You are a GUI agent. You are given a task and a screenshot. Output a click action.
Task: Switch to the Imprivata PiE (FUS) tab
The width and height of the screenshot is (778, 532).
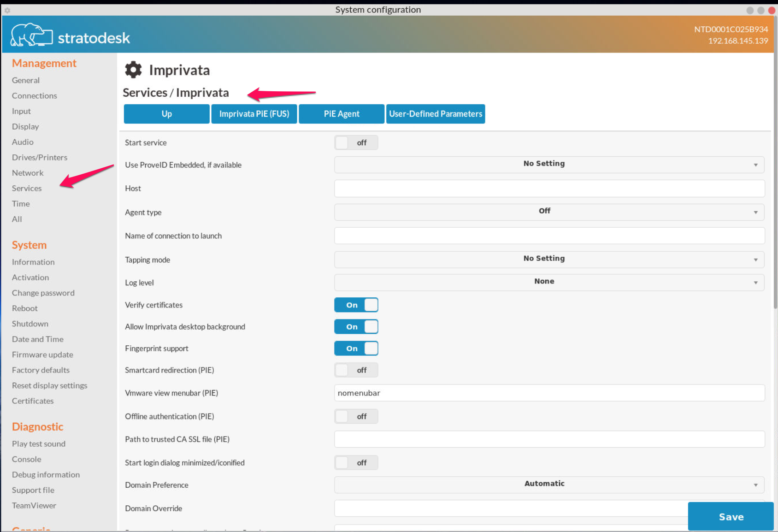(x=254, y=114)
